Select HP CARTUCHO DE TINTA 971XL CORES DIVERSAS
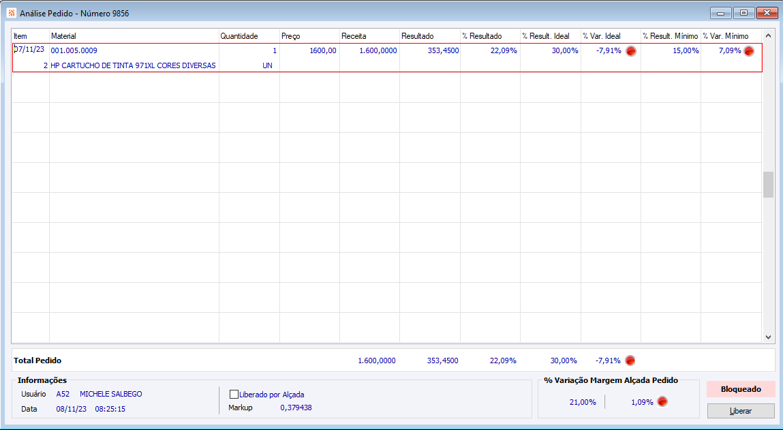This screenshot has height=430, width=783. [x=133, y=65]
